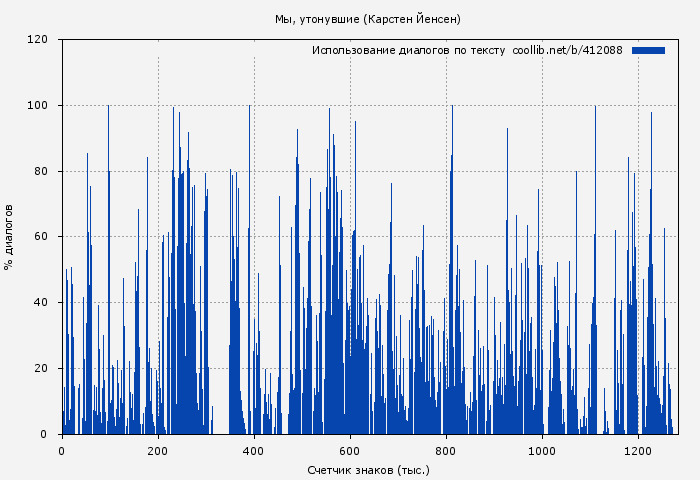Image resolution: width=700 pixels, height=480 pixels.
Task: Click the 0 tick label on the vertical axis
Action: point(44,434)
